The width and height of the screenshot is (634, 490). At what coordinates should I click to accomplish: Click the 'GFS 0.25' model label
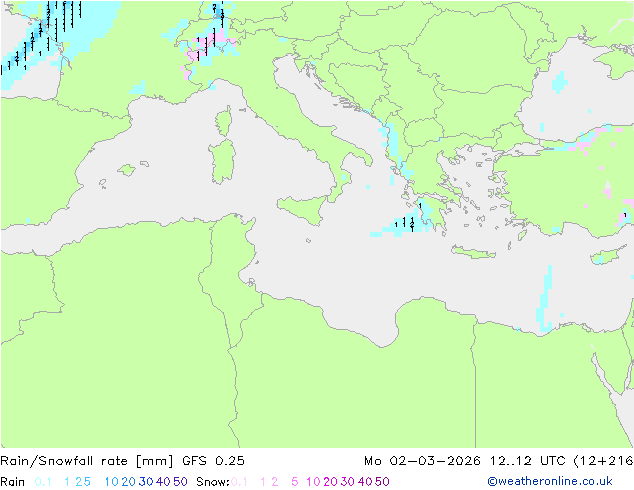213,461
